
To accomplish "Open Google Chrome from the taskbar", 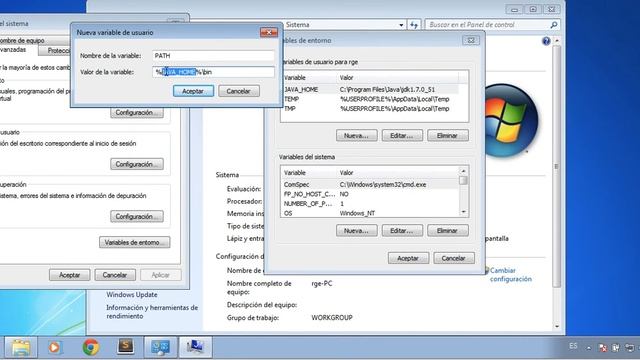I will pyautogui.click(x=91, y=347).
